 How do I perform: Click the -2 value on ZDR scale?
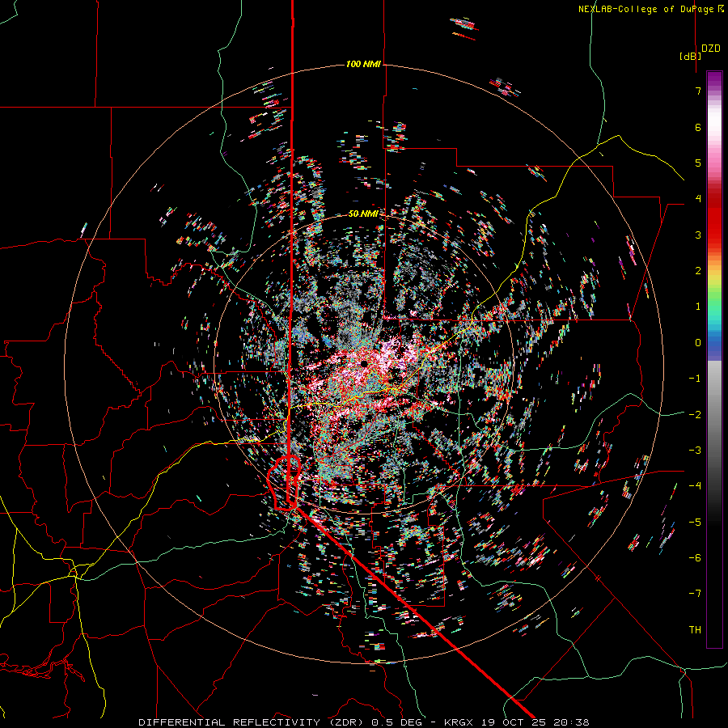[x=695, y=415]
